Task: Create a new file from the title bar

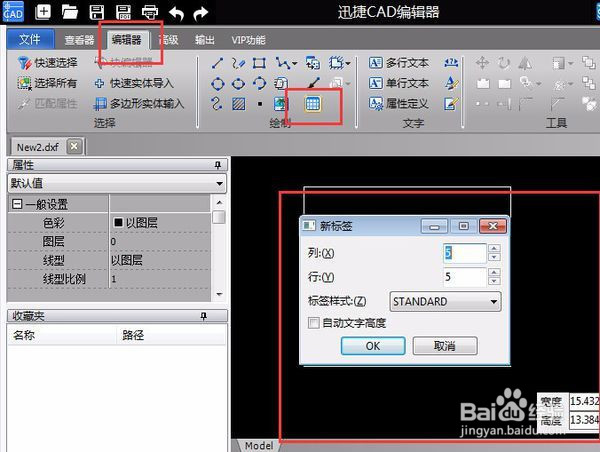Action: tap(43, 12)
